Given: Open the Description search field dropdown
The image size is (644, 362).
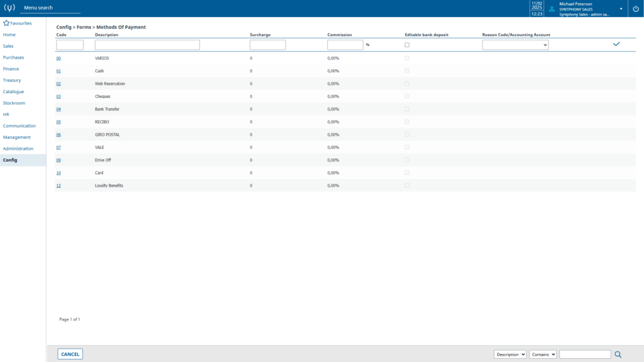Looking at the screenshot, I should (x=510, y=354).
